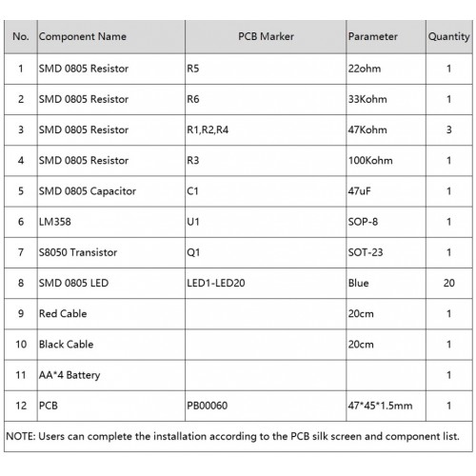Image resolution: width=476 pixels, height=476 pixels.
Task: Click the 47*45*1.5mm parameter cell
Action: pos(386,406)
